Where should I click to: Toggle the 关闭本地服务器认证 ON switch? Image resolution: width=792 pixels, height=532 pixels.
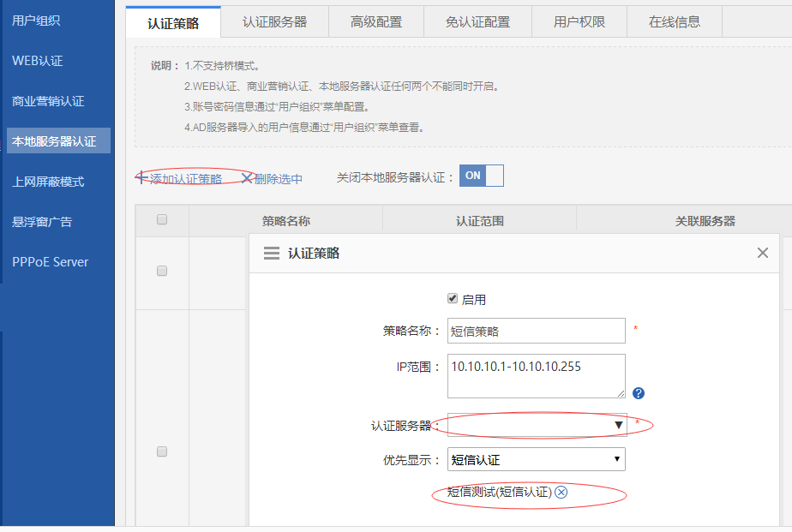[482, 176]
